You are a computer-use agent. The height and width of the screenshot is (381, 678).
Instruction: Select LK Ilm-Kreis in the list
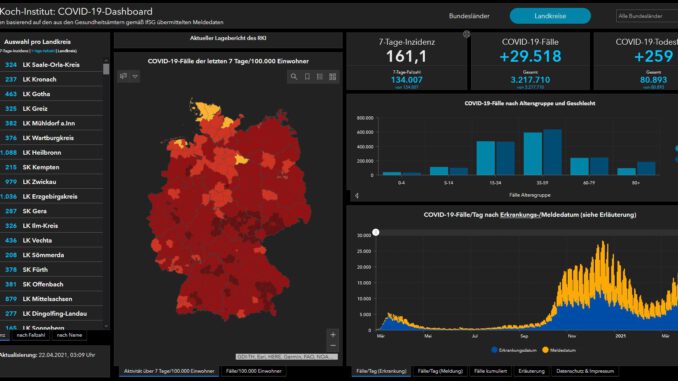pyautogui.click(x=51, y=226)
